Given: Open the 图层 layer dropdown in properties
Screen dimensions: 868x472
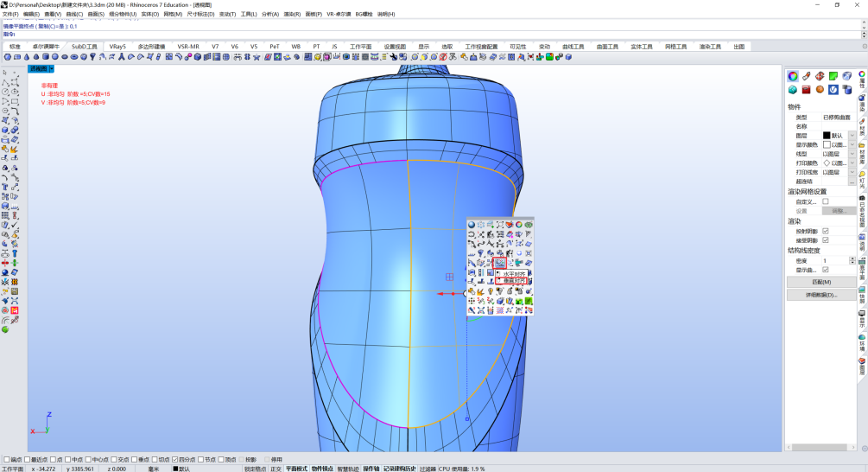Looking at the screenshot, I should coord(852,135).
